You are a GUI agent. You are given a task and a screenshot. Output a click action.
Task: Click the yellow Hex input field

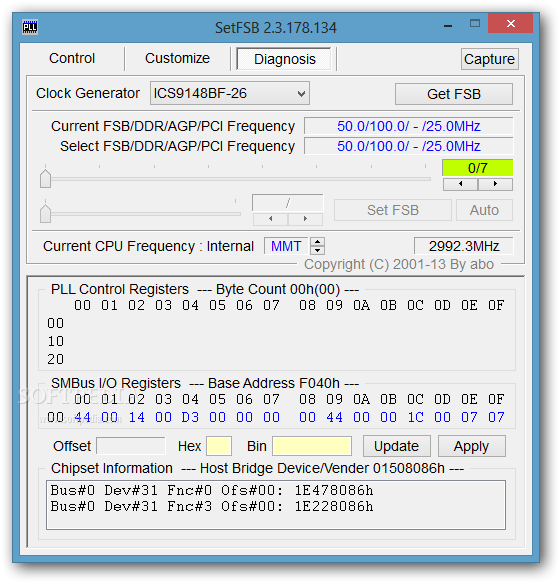(219, 446)
